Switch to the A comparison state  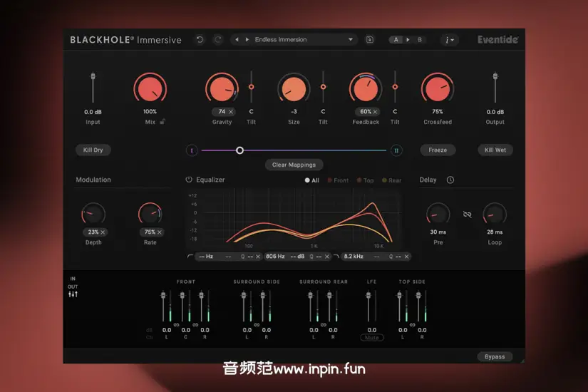(x=396, y=40)
